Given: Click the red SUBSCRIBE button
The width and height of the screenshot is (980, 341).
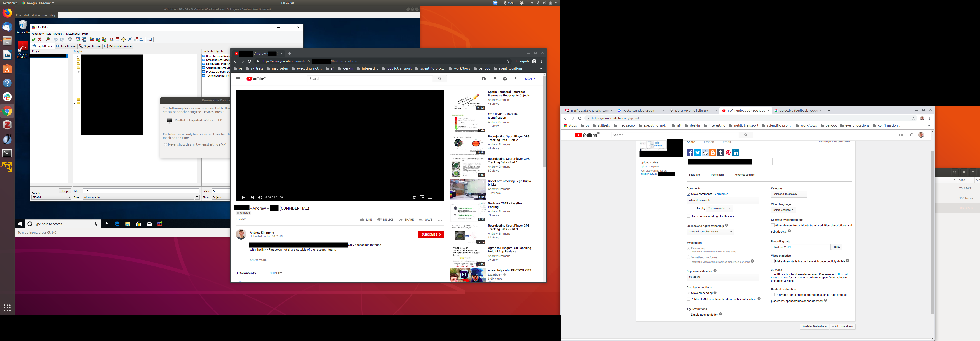Looking at the screenshot, I should 431,235.
